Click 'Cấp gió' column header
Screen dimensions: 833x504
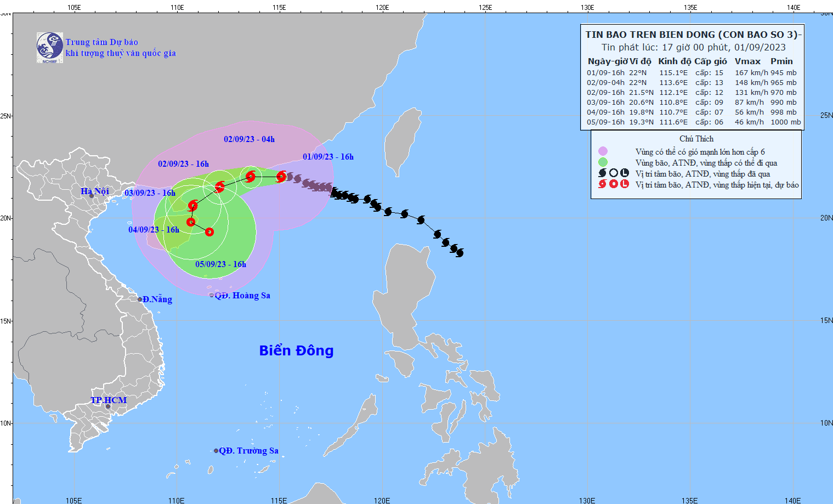point(711,61)
